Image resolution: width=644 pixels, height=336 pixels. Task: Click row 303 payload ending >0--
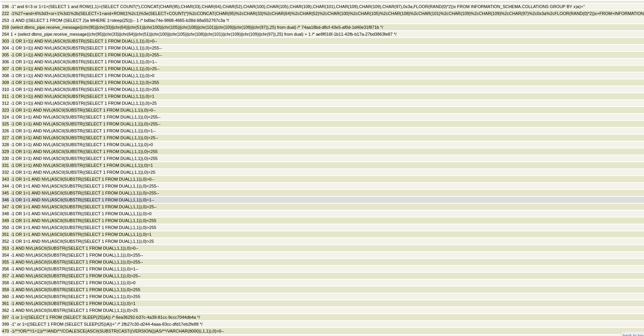point(84,41)
